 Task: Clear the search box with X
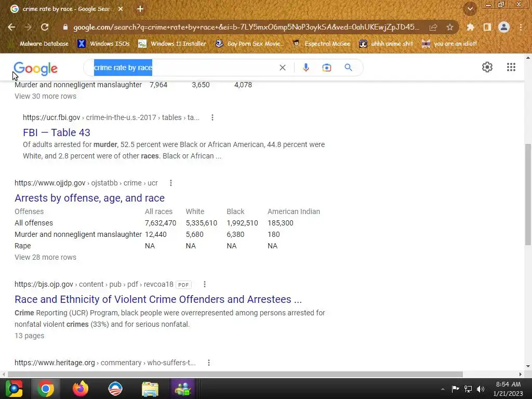[x=282, y=68]
